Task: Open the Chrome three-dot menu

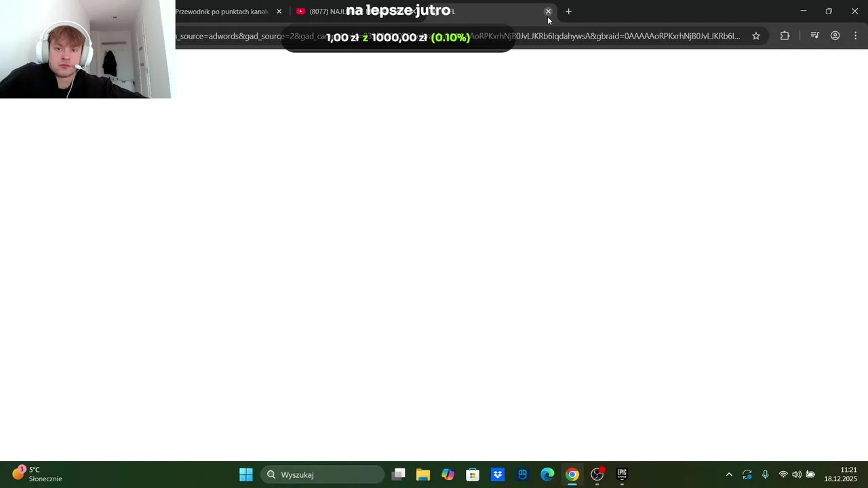Action: (856, 36)
